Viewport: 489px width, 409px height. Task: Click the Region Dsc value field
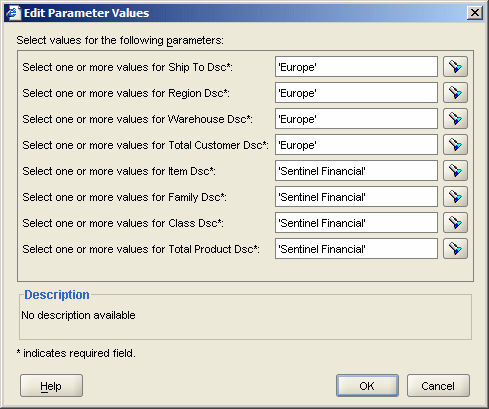pos(356,93)
